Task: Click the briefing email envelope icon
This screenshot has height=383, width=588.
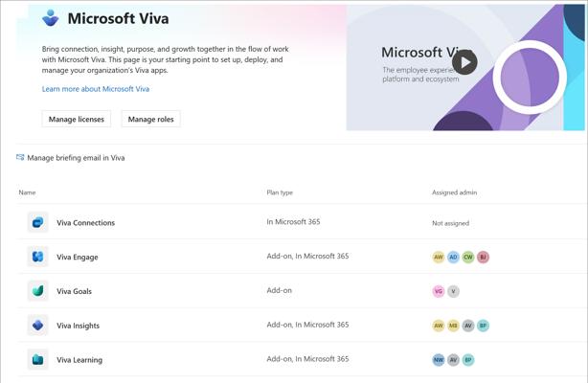Action: click(20, 157)
